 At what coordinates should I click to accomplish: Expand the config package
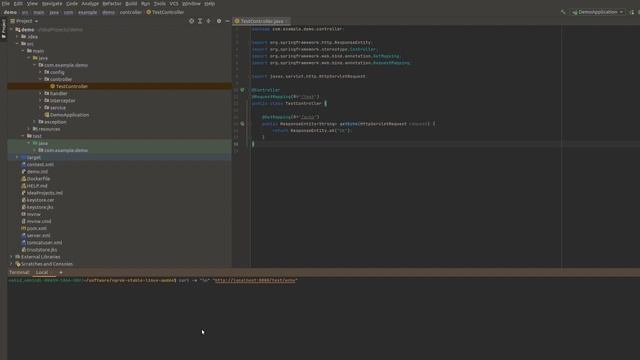point(40,72)
